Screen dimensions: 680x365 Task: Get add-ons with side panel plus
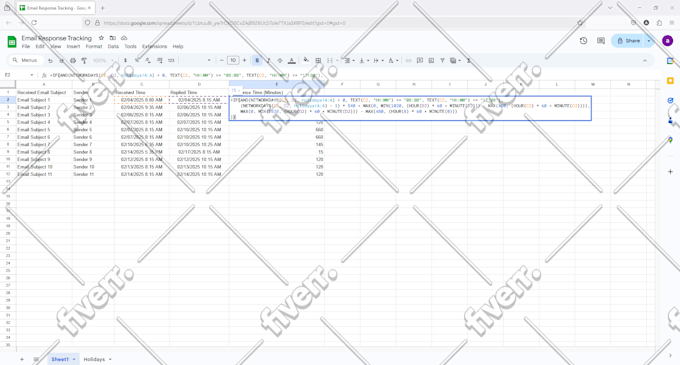click(x=670, y=172)
